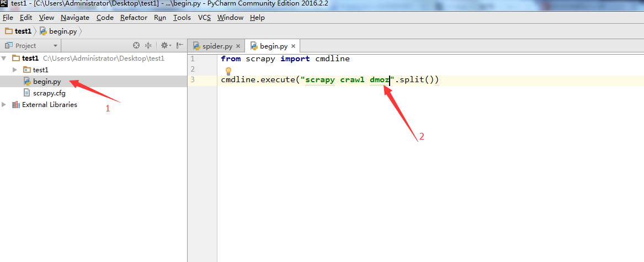Viewport: 644px width, 262px height.
Task: Click cmdline.execute on line 3
Action: pyautogui.click(x=258, y=79)
